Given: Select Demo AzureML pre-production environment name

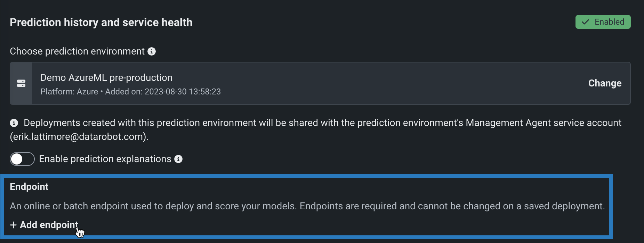Looking at the screenshot, I should pyautogui.click(x=106, y=77).
